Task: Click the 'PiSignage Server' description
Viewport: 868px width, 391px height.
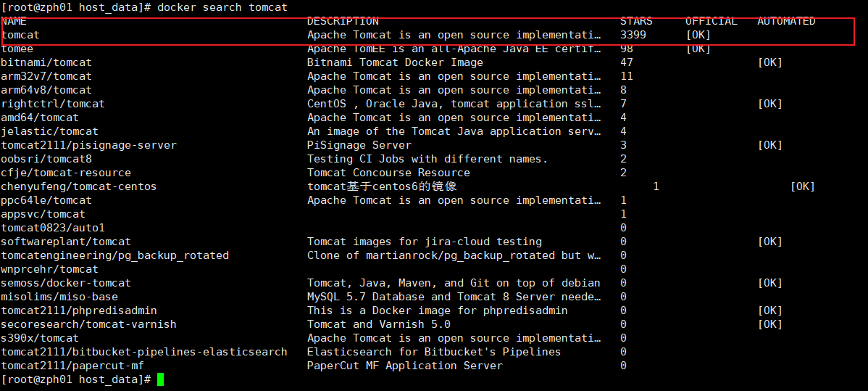Action: pyautogui.click(x=359, y=145)
